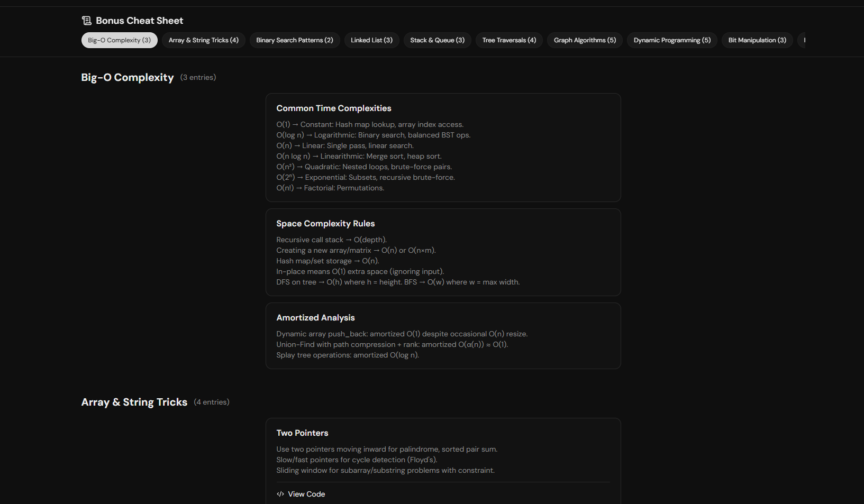Click the 'DFS on tree → O(h)' line
This screenshot has width=864, height=504.
point(398,282)
